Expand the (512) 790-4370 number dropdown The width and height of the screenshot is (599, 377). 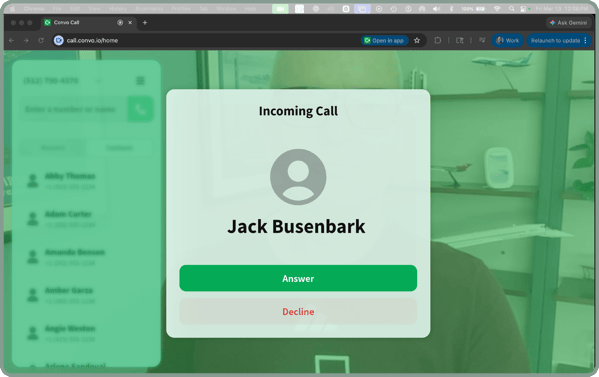(98, 81)
